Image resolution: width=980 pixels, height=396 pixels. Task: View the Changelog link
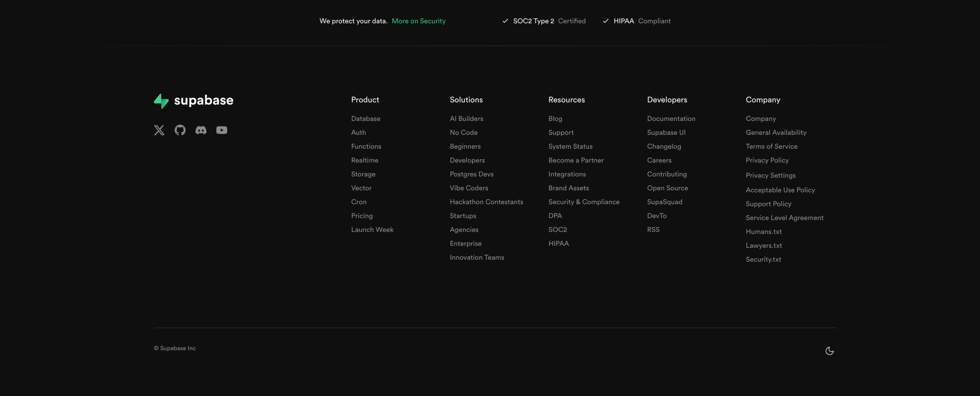pyautogui.click(x=664, y=146)
